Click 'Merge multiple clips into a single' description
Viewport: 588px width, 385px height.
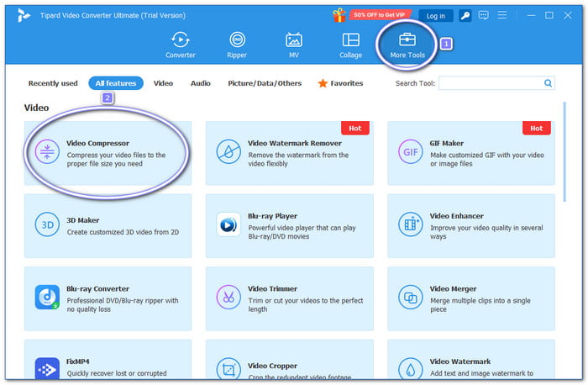point(480,301)
